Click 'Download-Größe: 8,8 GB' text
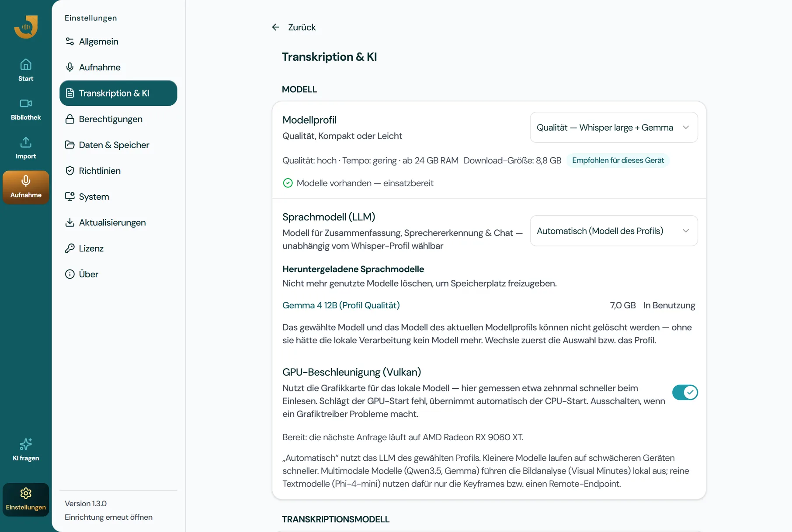Viewport: 792px width, 532px height. click(512, 160)
